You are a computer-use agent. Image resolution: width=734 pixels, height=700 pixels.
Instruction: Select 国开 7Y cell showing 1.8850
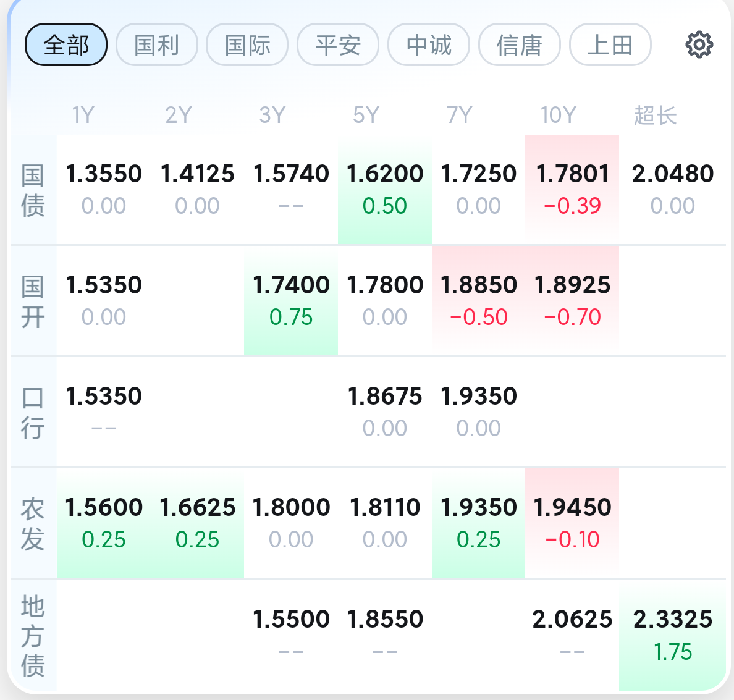point(478,300)
